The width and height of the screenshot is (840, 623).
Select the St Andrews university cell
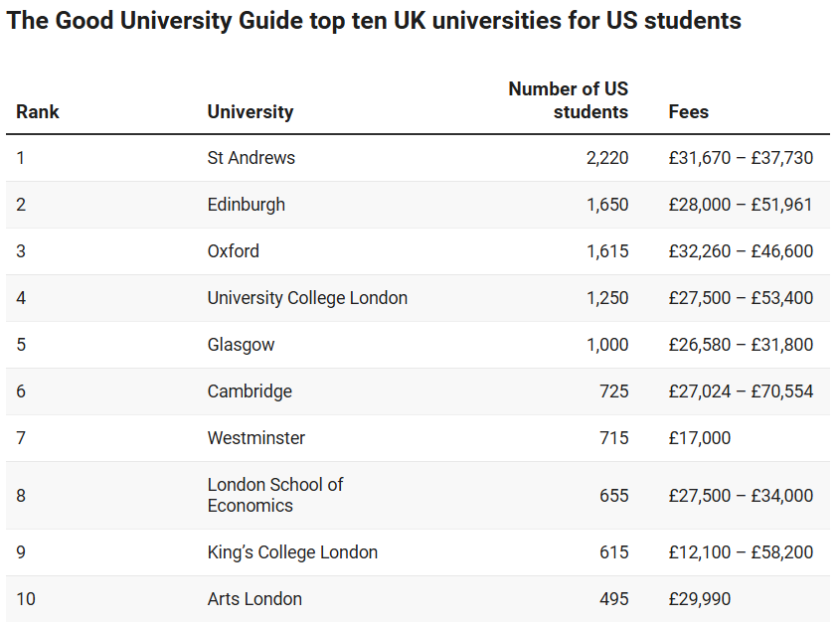(251, 158)
